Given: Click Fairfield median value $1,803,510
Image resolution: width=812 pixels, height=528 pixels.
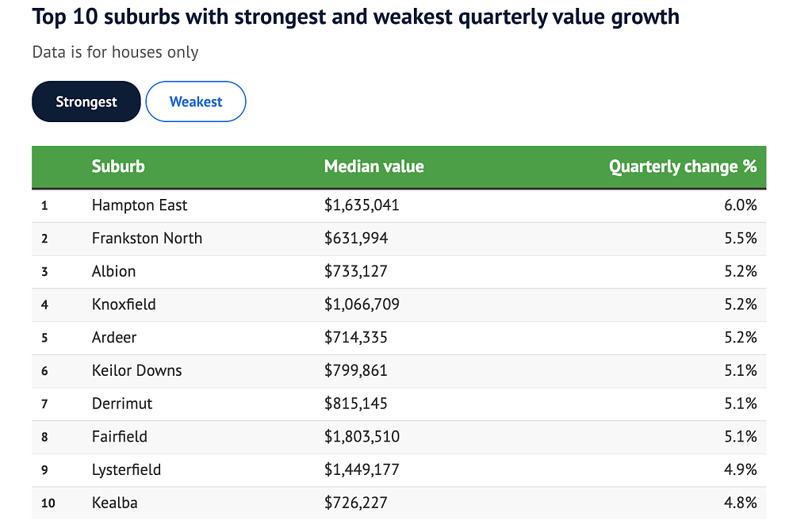Looking at the screenshot, I should 362,437.
